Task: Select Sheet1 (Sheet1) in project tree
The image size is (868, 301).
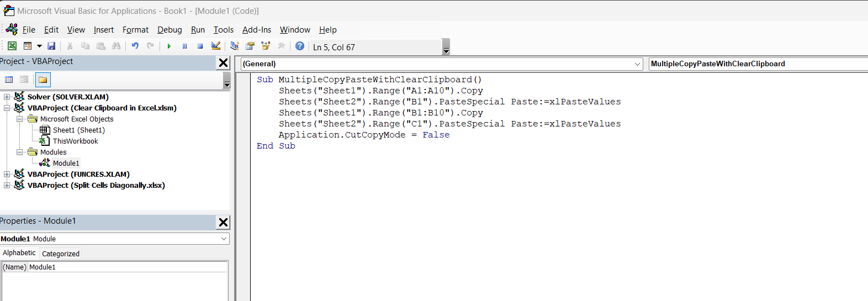Action: coord(79,130)
